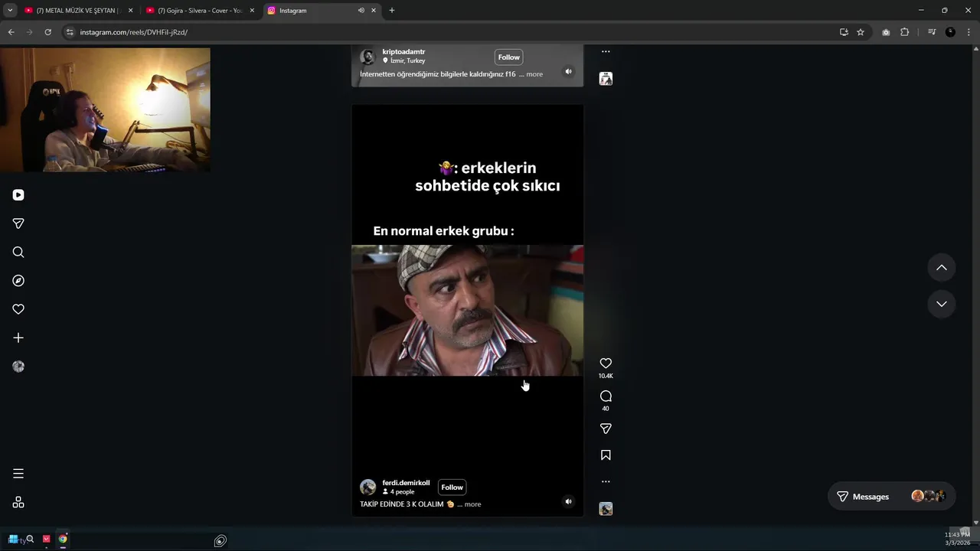Expand the kriptoadamtr caption with more
This screenshot has height=551, width=980.
tap(534, 74)
